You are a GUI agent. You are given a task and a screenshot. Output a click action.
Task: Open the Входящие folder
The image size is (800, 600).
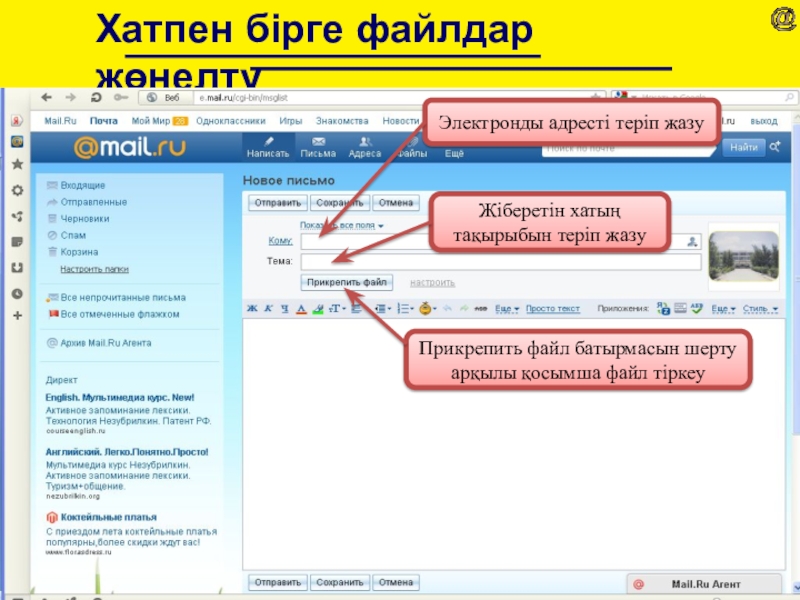click(x=83, y=185)
